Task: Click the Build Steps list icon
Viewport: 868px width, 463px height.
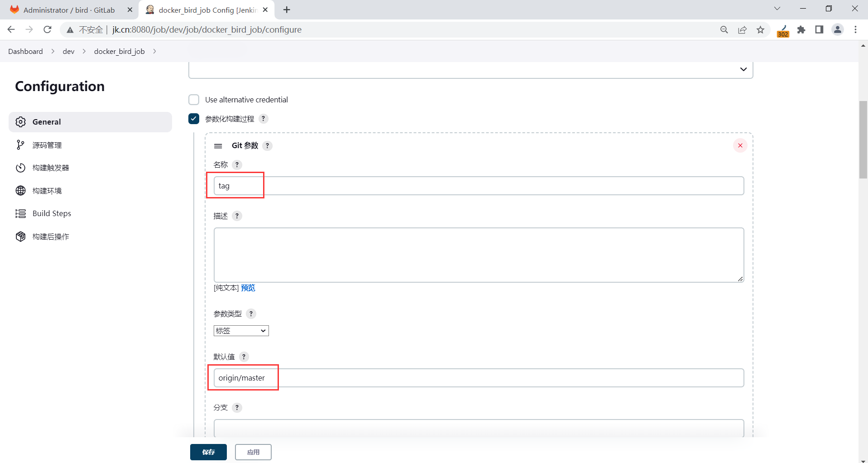Action: coord(20,213)
